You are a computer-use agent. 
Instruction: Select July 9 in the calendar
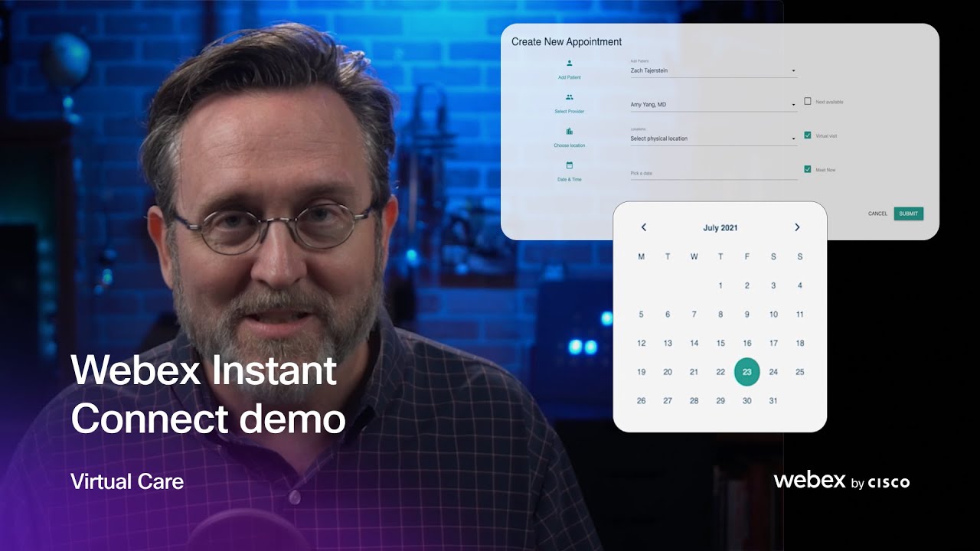[x=746, y=315]
